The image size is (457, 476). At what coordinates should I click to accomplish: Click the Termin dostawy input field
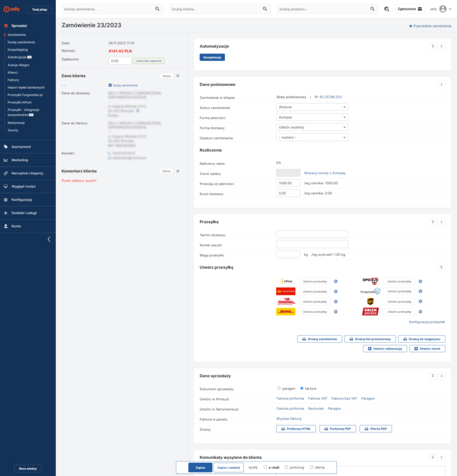(x=312, y=234)
